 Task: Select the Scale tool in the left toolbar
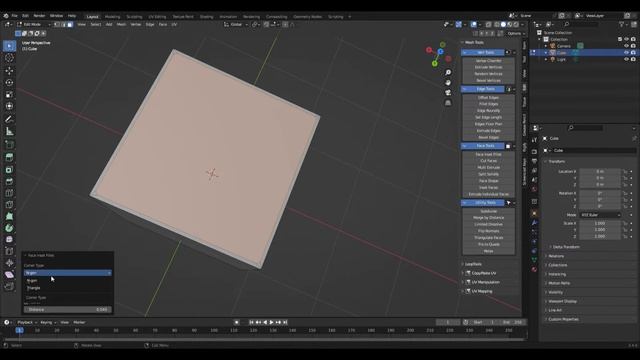[x=9, y=94]
